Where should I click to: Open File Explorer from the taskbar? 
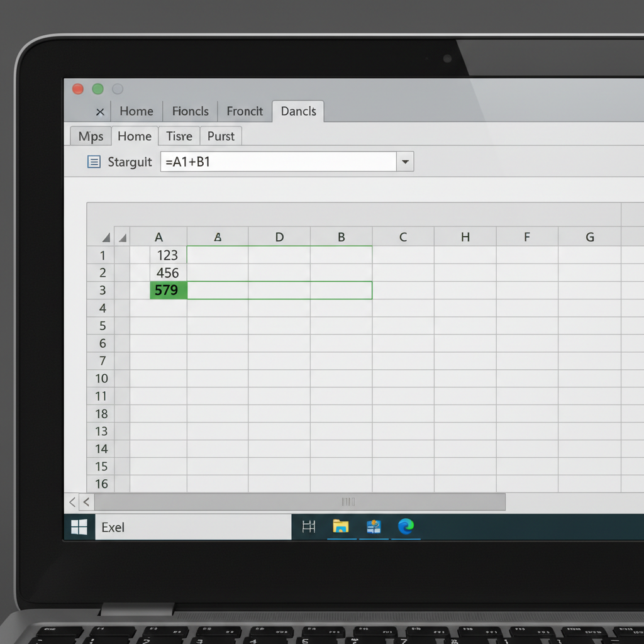coord(341,528)
